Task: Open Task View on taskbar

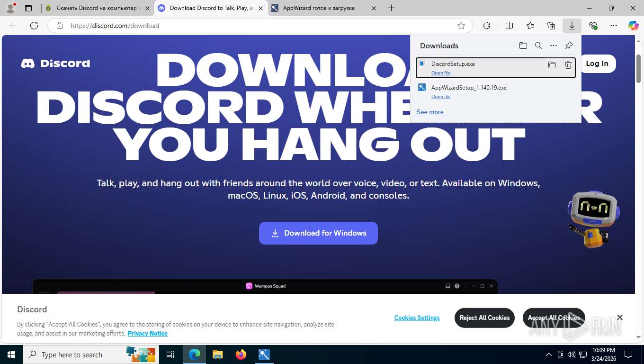Action: click(x=170, y=355)
